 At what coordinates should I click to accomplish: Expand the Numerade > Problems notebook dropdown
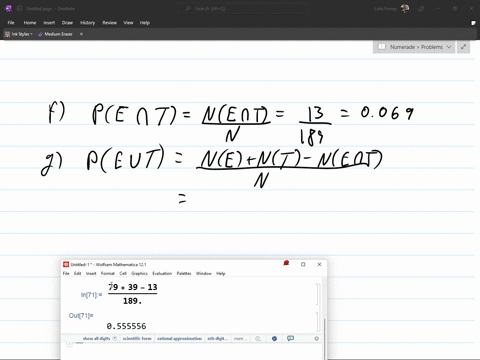pos(449,47)
